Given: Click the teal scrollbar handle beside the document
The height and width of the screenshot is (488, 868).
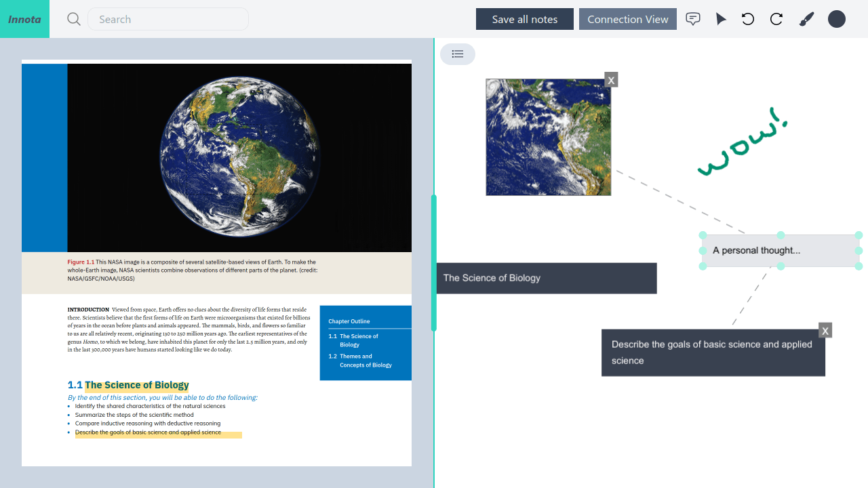Looking at the screenshot, I should coord(433,263).
